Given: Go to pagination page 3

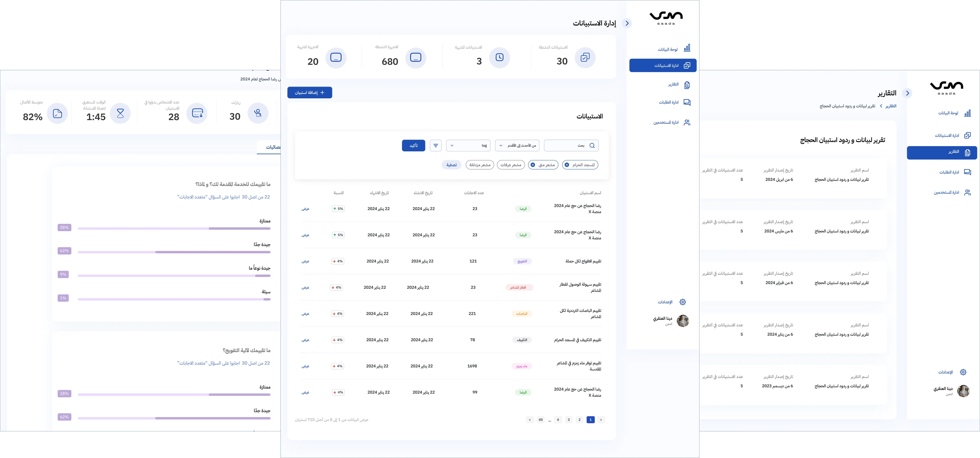Looking at the screenshot, I should [x=569, y=420].
